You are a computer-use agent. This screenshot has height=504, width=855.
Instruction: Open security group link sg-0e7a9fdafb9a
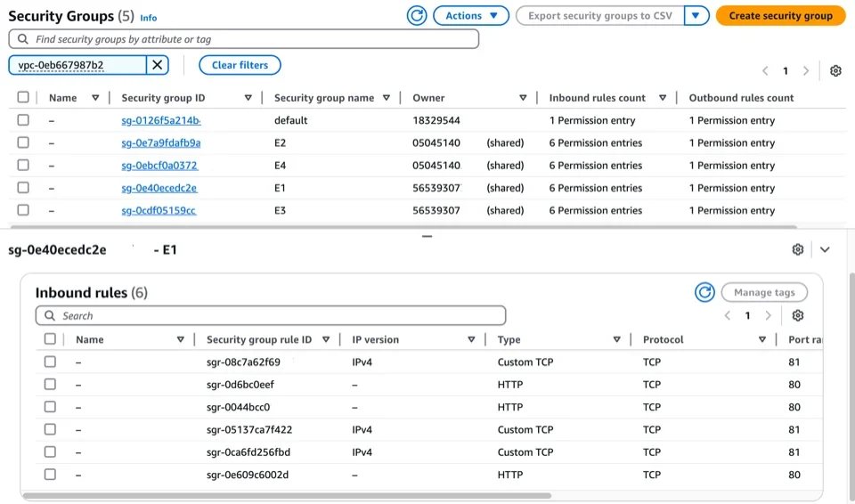pyautogui.click(x=160, y=142)
